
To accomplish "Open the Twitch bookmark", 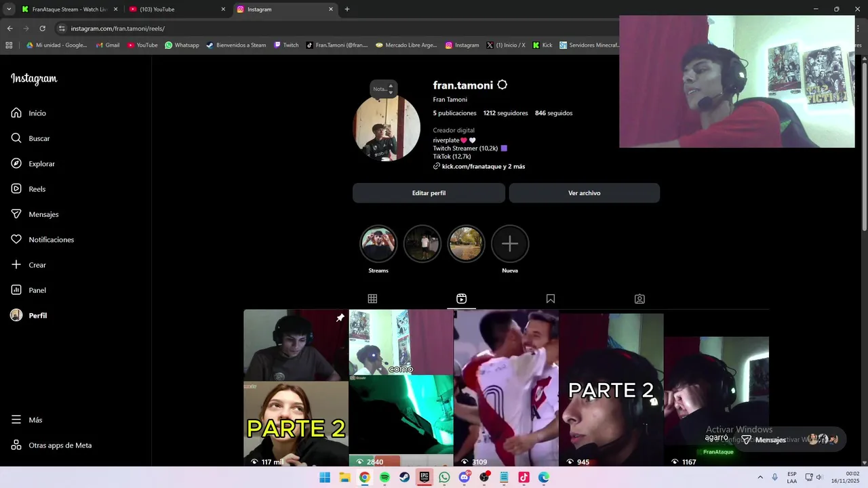I will pyautogui.click(x=286, y=45).
